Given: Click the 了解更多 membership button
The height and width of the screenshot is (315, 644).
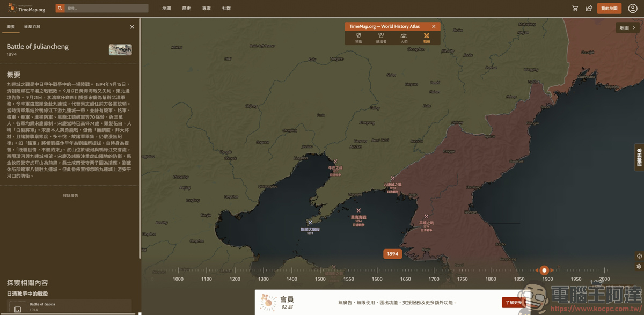Looking at the screenshot, I should 514,303.
